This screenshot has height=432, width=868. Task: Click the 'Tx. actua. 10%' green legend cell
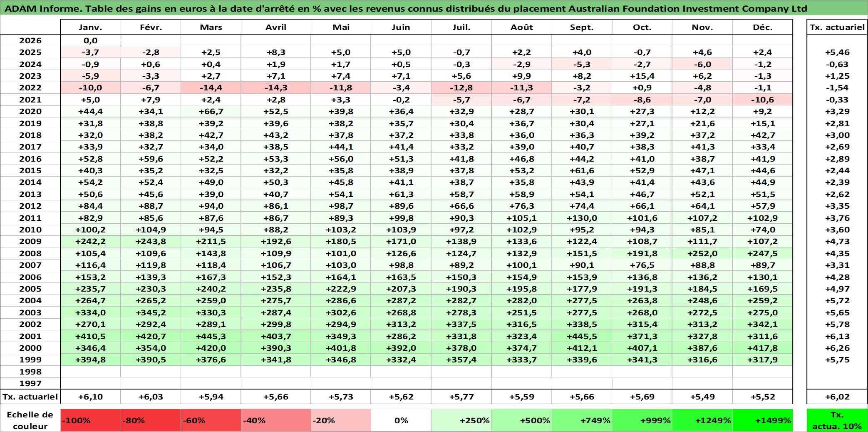[x=837, y=420]
